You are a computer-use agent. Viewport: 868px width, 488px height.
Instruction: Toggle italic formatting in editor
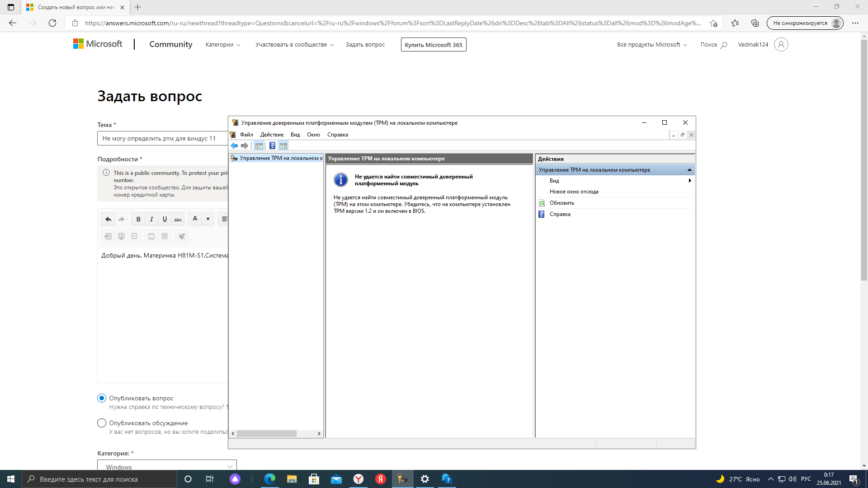coord(151,219)
